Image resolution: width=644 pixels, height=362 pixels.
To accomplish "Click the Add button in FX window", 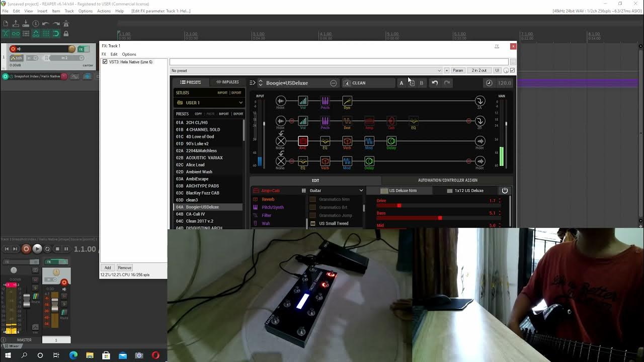I will pos(108,267).
